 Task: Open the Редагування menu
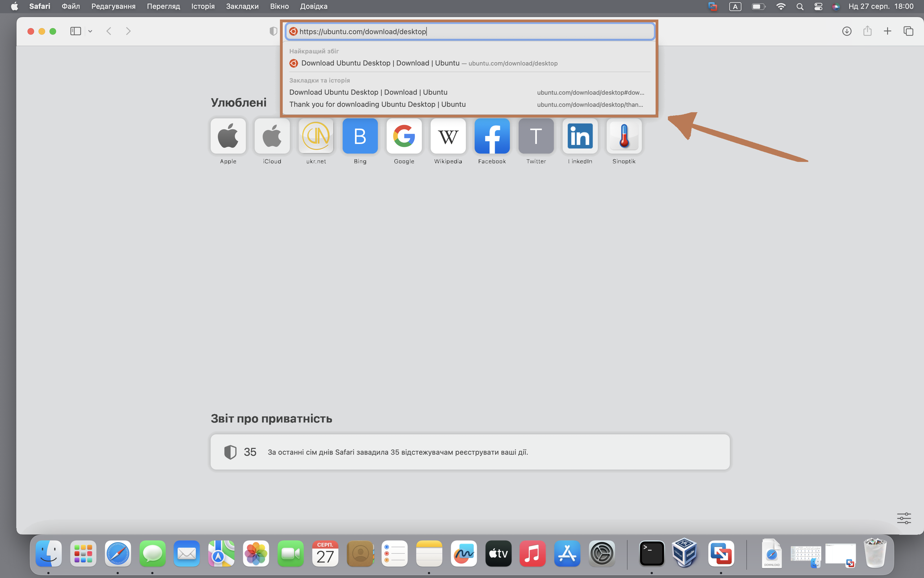pos(113,6)
